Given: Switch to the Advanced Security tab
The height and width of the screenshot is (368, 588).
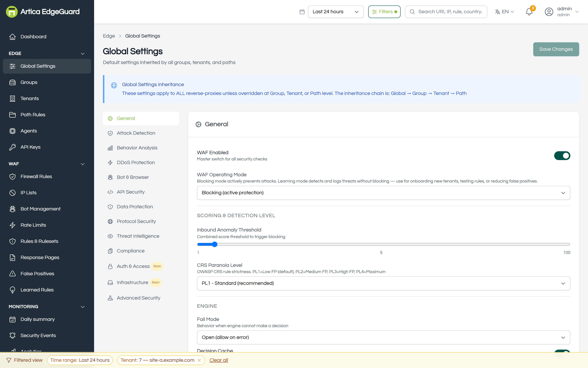Looking at the screenshot, I should point(141,298).
